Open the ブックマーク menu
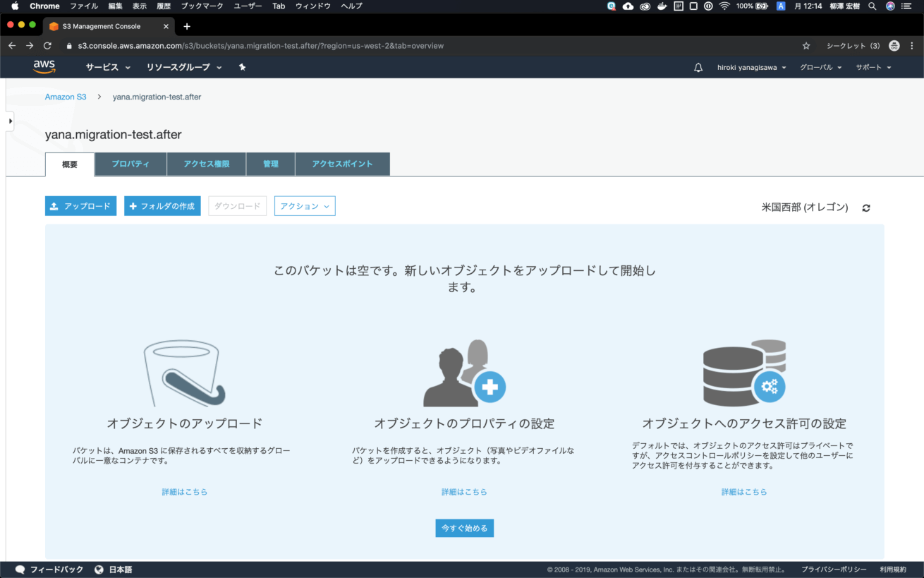This screenshot has width=924, height=578. click(202, 6)
